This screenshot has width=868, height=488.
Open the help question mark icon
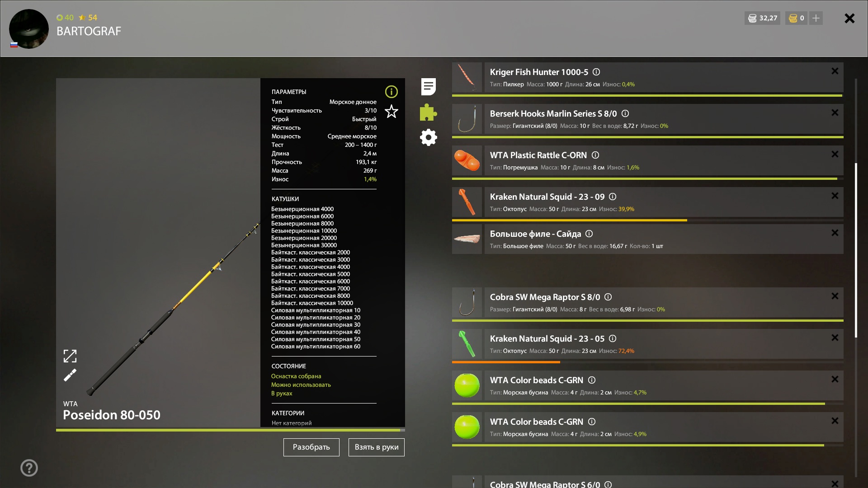click(x=29, y=468)
